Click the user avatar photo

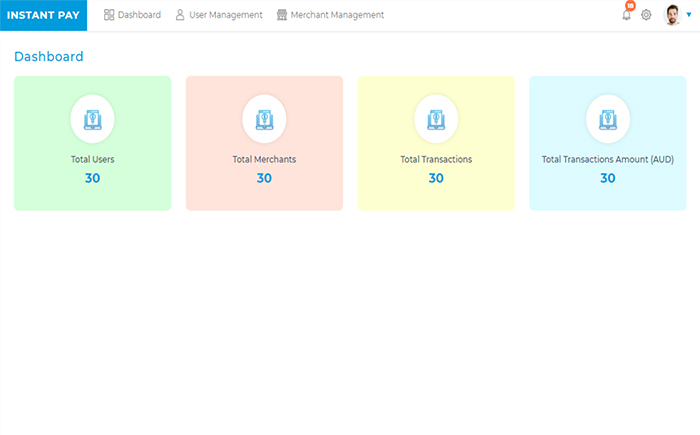(x=672, y=15)
